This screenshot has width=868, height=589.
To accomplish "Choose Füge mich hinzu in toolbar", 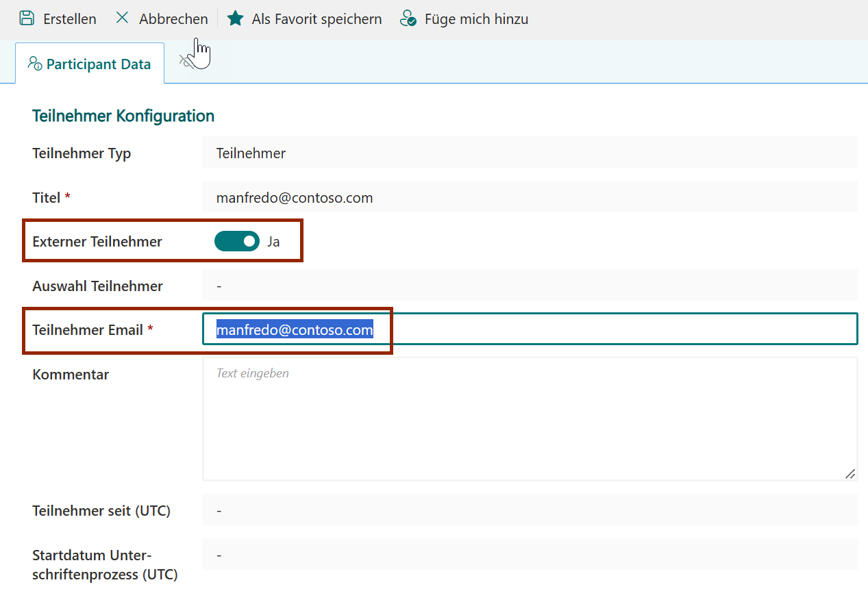I will (476, 19).
